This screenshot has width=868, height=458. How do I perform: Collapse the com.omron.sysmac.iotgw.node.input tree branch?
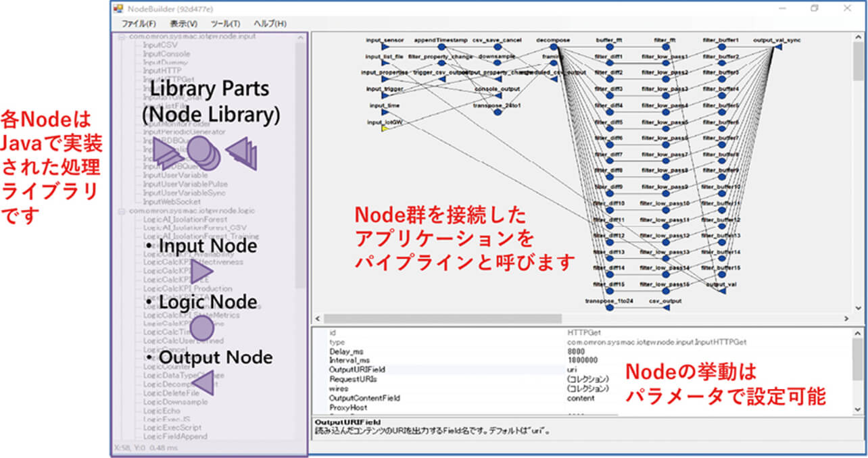pos(122,36)
